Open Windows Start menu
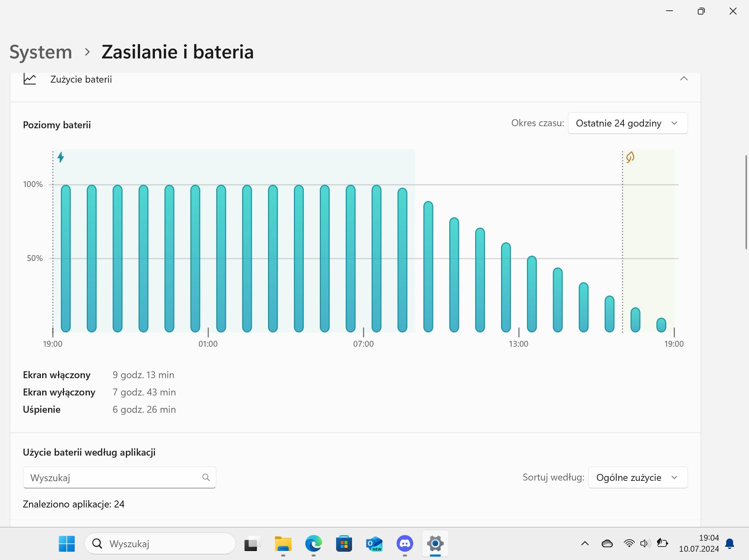749x560 pixels. coord(67,544)
